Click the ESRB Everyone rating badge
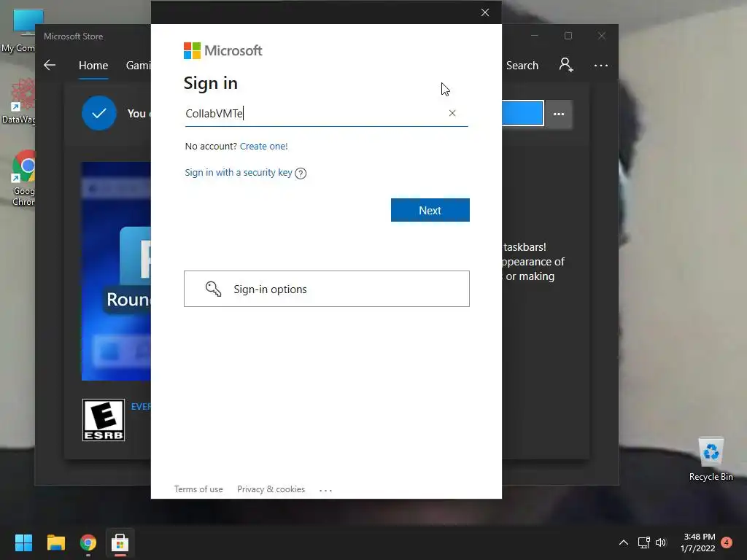747x560 pixels. coord(104,420)
